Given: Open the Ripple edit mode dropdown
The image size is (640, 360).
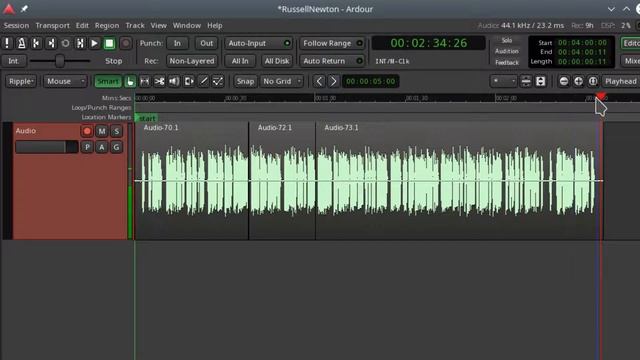Looking at the screenshot, I should click(20, 81).
